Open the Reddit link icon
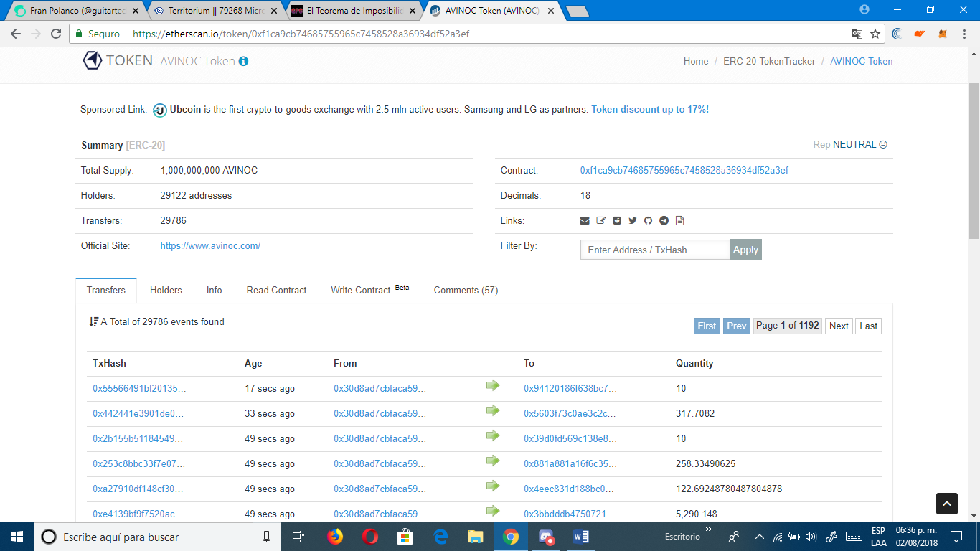980x551 pixels. coord(617,221)
